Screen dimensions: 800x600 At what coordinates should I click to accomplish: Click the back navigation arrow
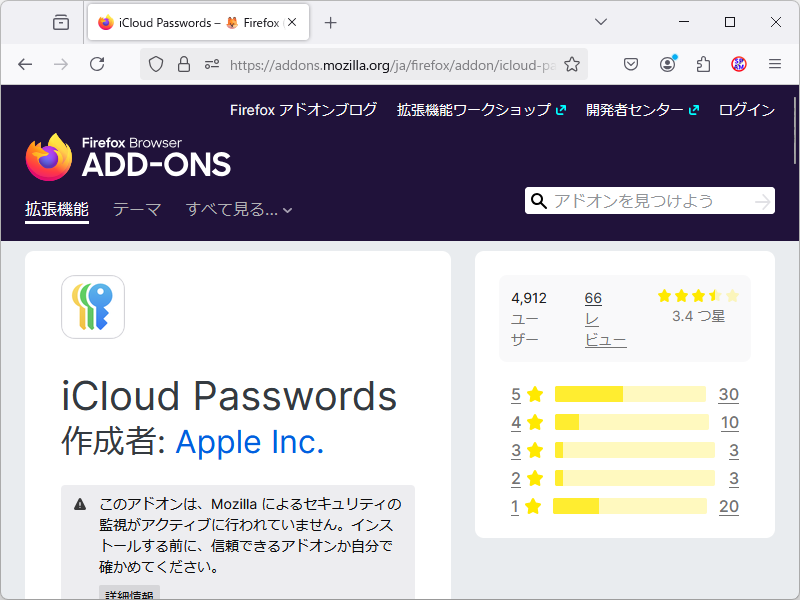click(25, 63)
